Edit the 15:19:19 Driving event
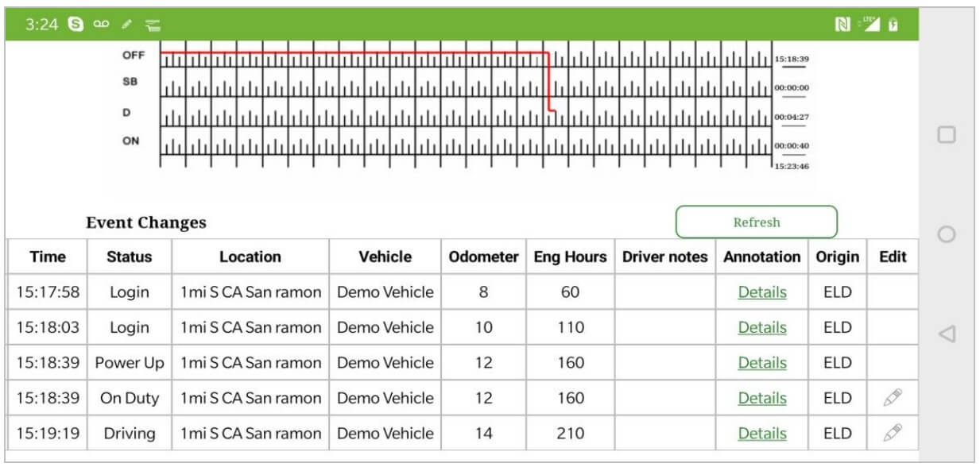 tap(893, 433)
